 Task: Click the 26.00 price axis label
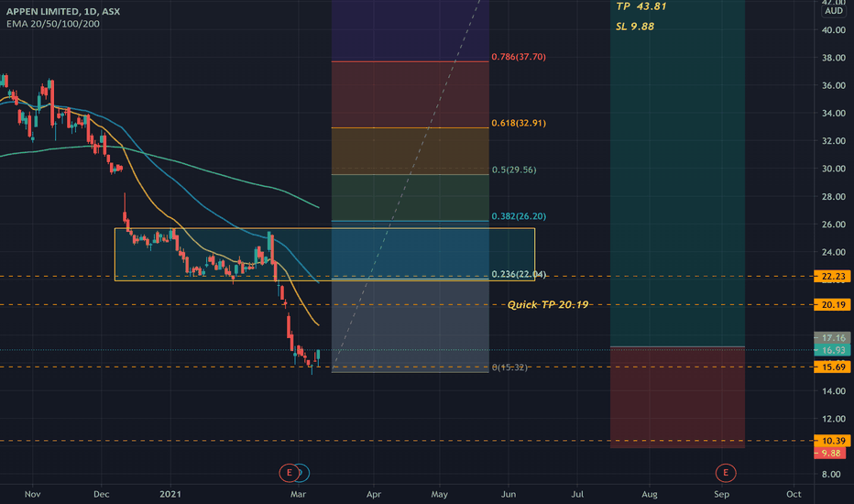click(833, 225)
